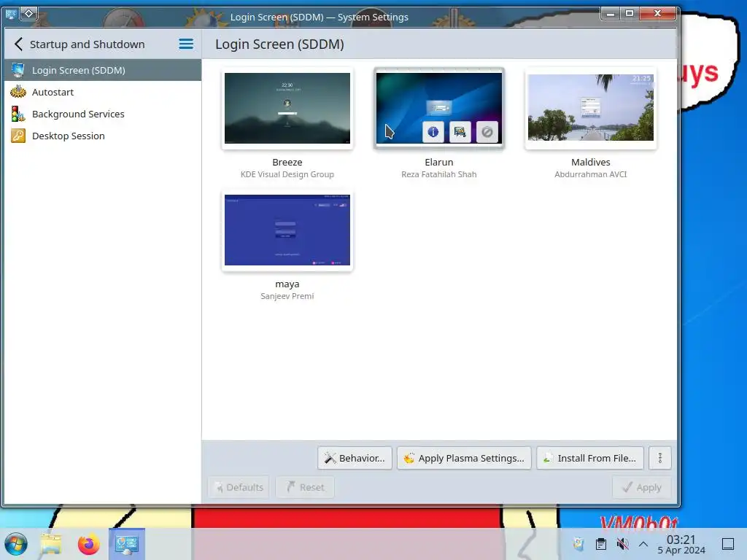
Task: Click the Defaults button
Action: pos(239,487)
